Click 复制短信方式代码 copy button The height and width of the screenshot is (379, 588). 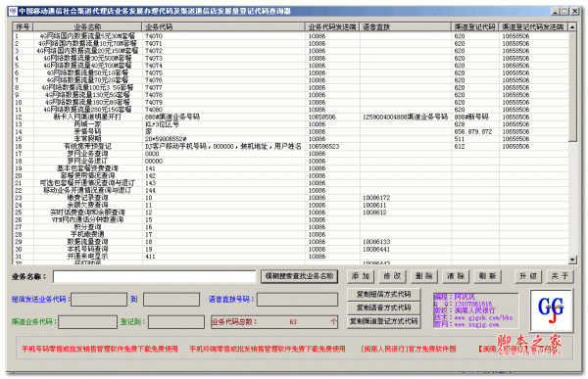point(383,294)
